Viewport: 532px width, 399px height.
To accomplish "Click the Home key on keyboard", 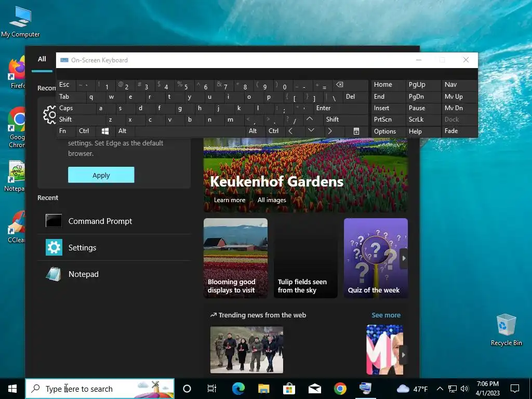I will (388, 85).
